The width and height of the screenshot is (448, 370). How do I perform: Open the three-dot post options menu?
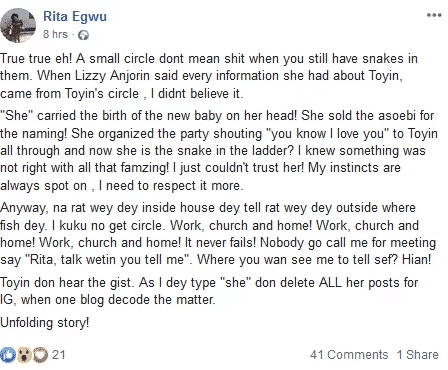(434, 15)
